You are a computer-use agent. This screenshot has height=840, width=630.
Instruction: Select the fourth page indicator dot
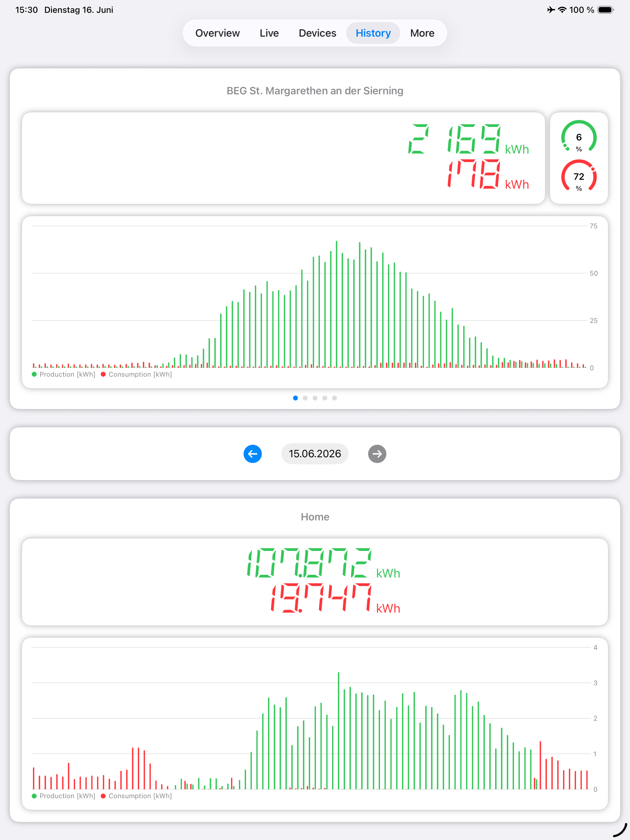[325, 398]
